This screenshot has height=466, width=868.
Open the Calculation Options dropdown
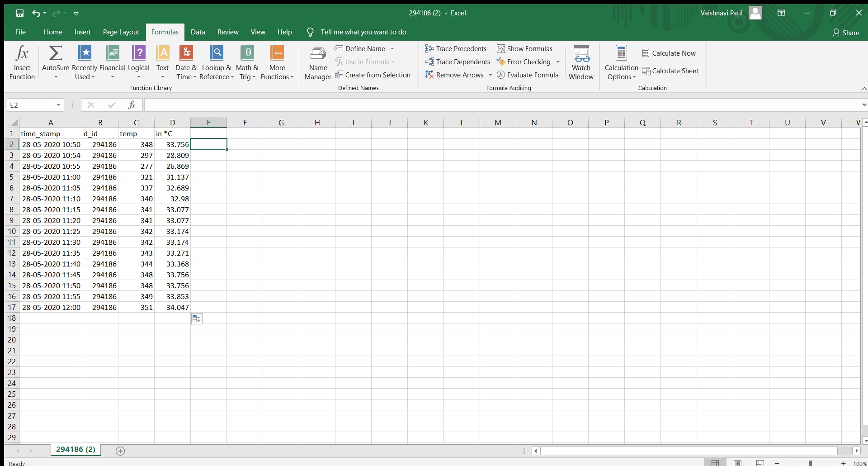[x=621, y=62]
